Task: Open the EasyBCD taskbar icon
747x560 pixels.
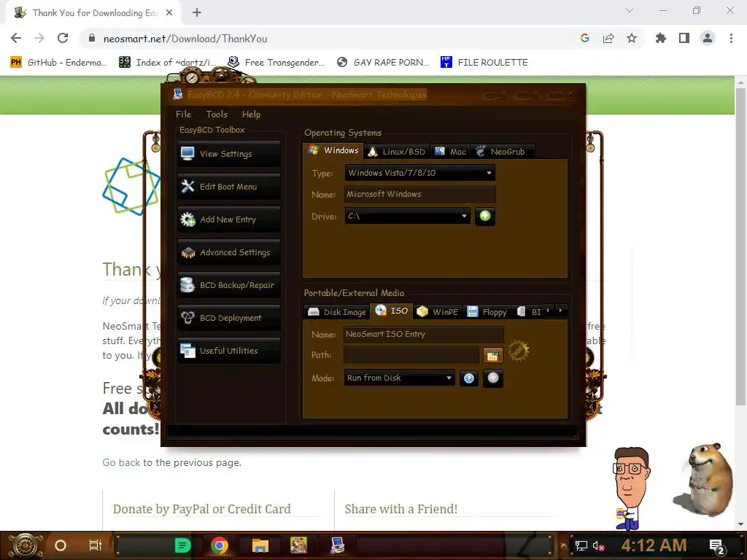Action: click(337, 545)
